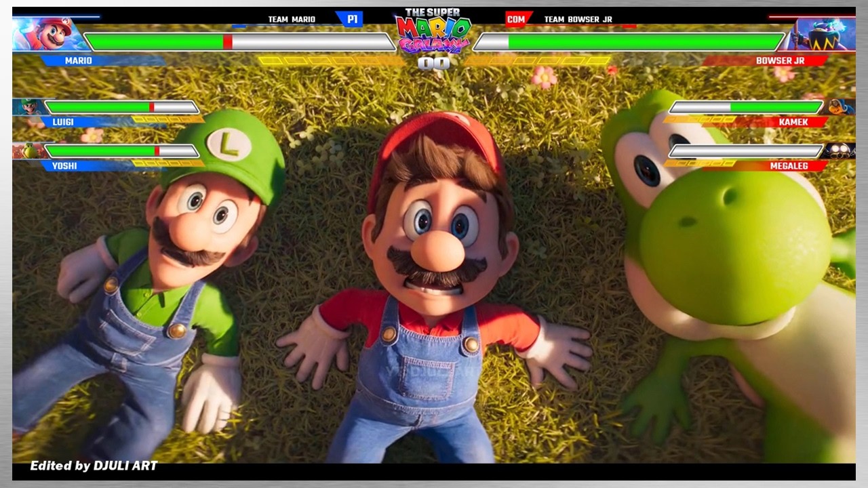Click Kamek's health bar
The height and width of the screenshot is (488, 868).
coord(746,107)
